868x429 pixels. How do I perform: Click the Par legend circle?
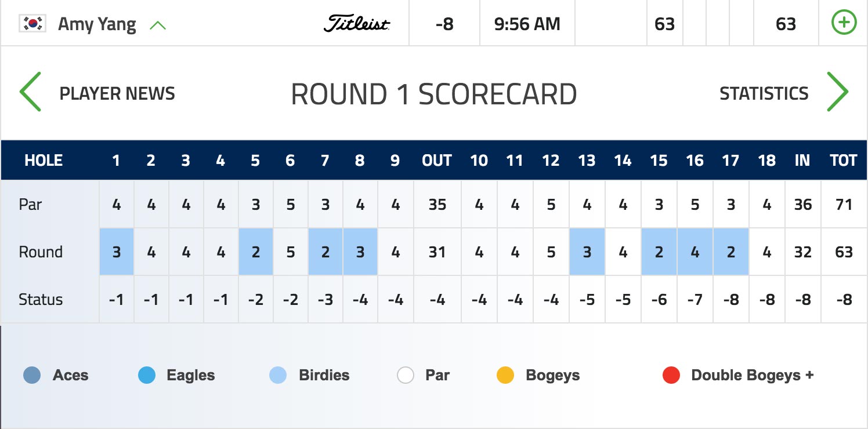tap(406, 375)
